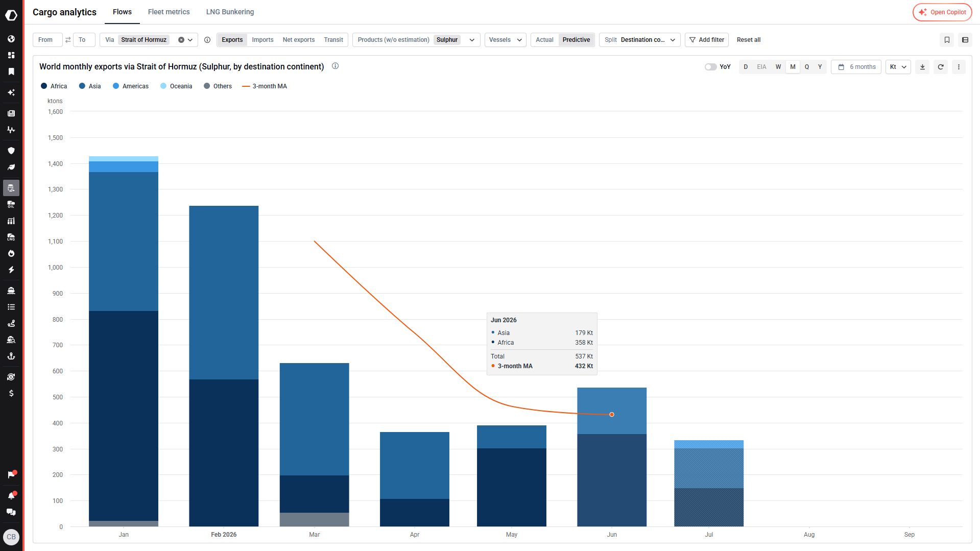Open the OIL section in sidebar
This screenshot has width=980, height=551.
(11, 204)
